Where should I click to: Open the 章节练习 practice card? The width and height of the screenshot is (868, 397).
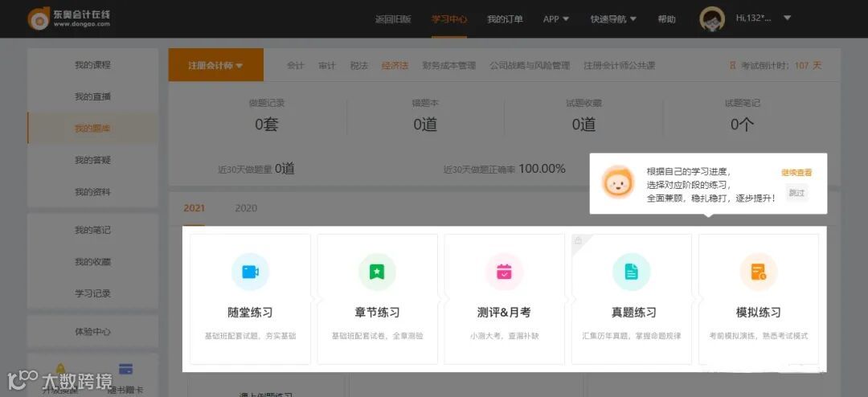tap(377, 299)
